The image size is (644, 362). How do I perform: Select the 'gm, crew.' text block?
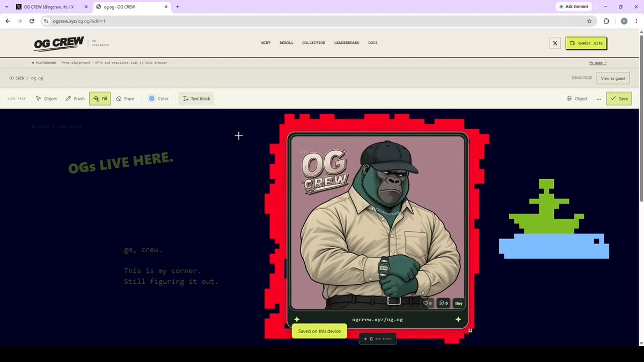tap(143, 250)
